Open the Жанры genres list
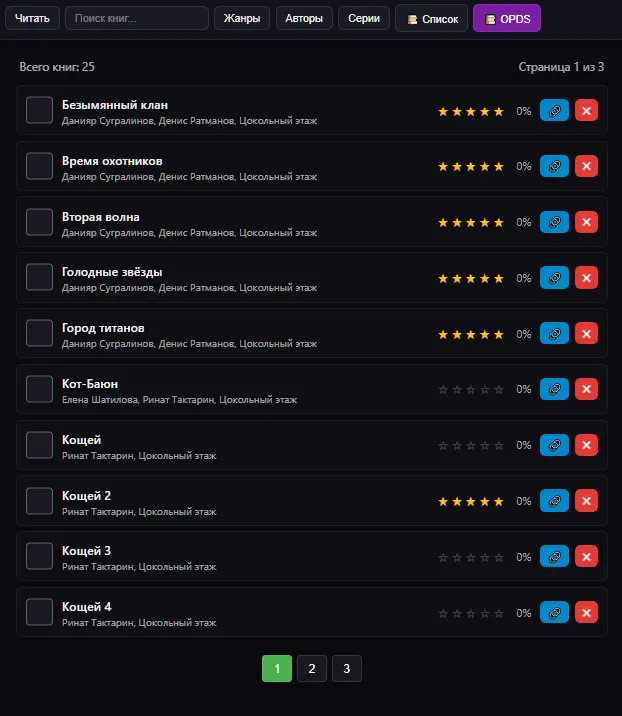The image size is (622, 716). click(x=242, y=18)
